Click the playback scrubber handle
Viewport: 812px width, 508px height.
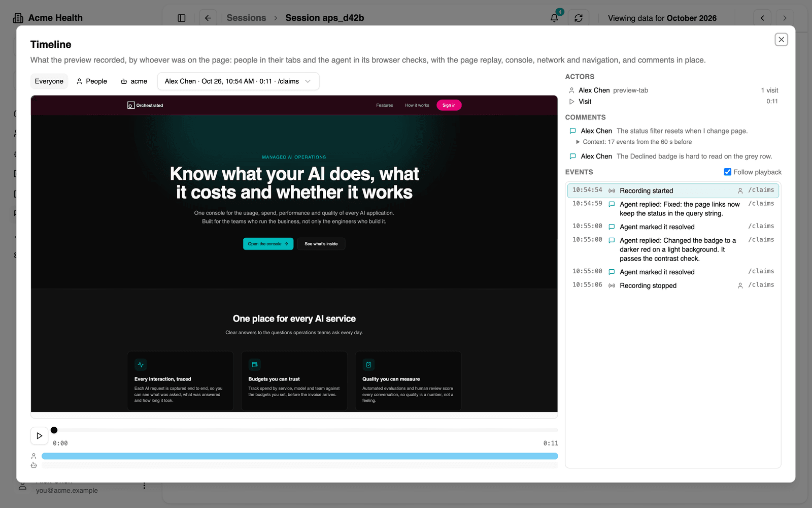pyautogui.click(x=54, y=430)
